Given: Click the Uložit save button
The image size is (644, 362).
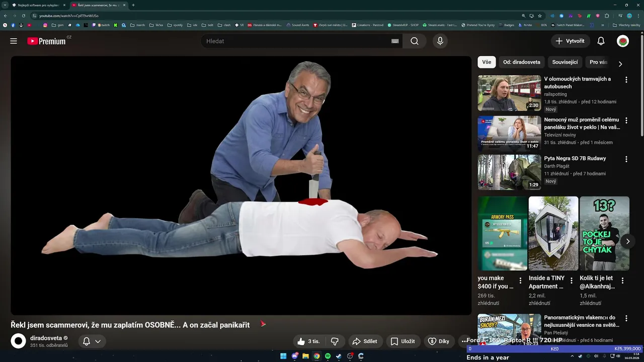Looking at the screenshot, I should pyautogui.click(x=403, y=341).
